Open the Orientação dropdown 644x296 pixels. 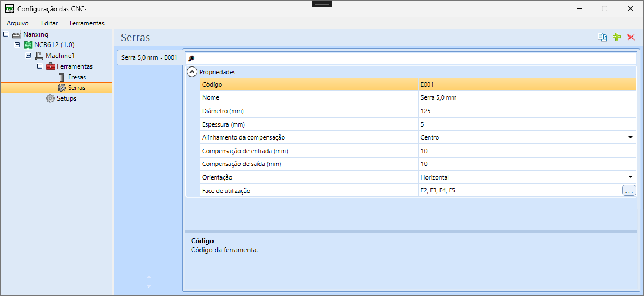630,177
